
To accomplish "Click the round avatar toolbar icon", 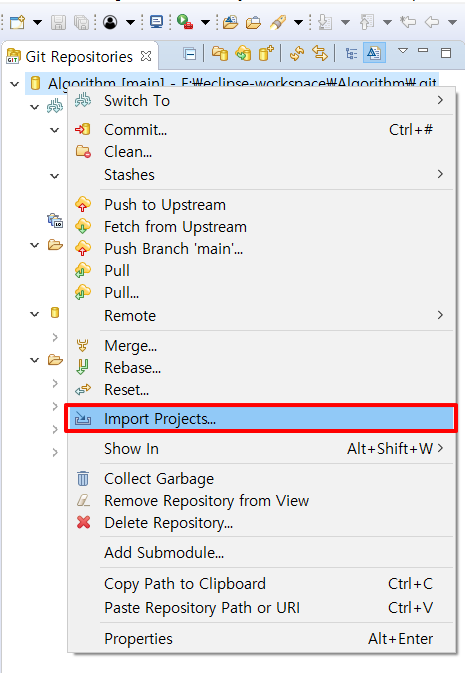I will point(110,22).
